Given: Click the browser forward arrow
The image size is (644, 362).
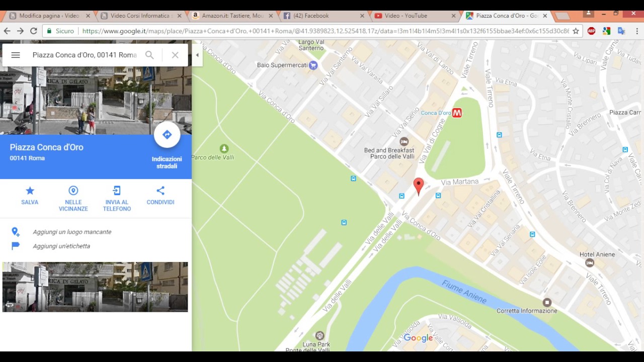Looking at the screenshot, I should point(20,31).
